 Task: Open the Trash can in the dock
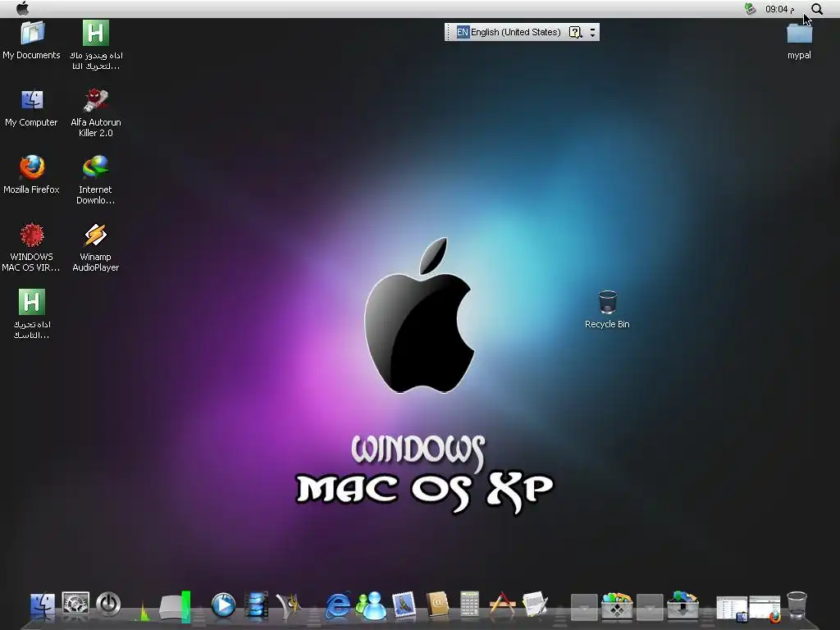(x=797, y=605)
